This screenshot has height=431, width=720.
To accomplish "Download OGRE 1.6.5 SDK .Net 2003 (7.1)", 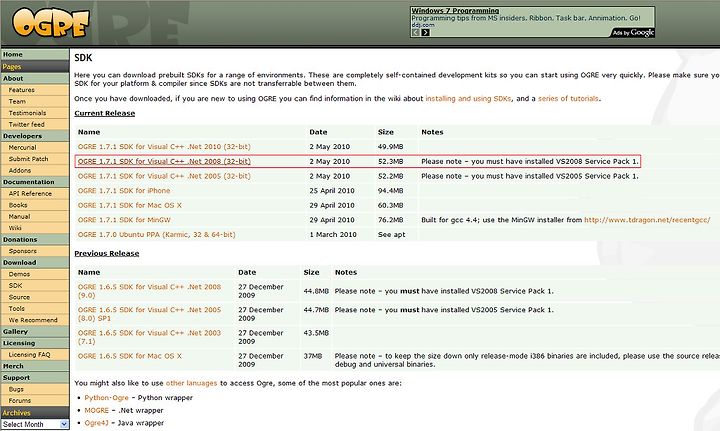I will 149,337.
